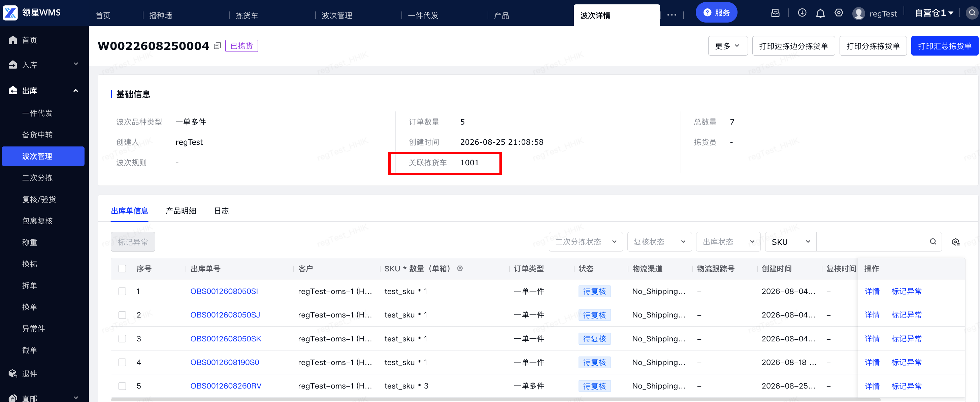980x402 pixels.
Task: Open the notifications bell
Action: (820, 13)
